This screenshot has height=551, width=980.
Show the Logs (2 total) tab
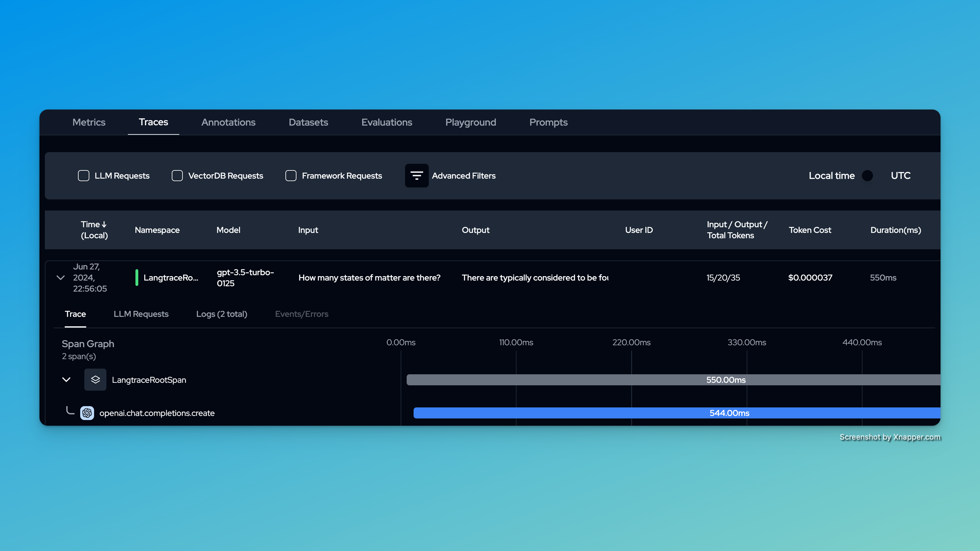pos(221,314)
